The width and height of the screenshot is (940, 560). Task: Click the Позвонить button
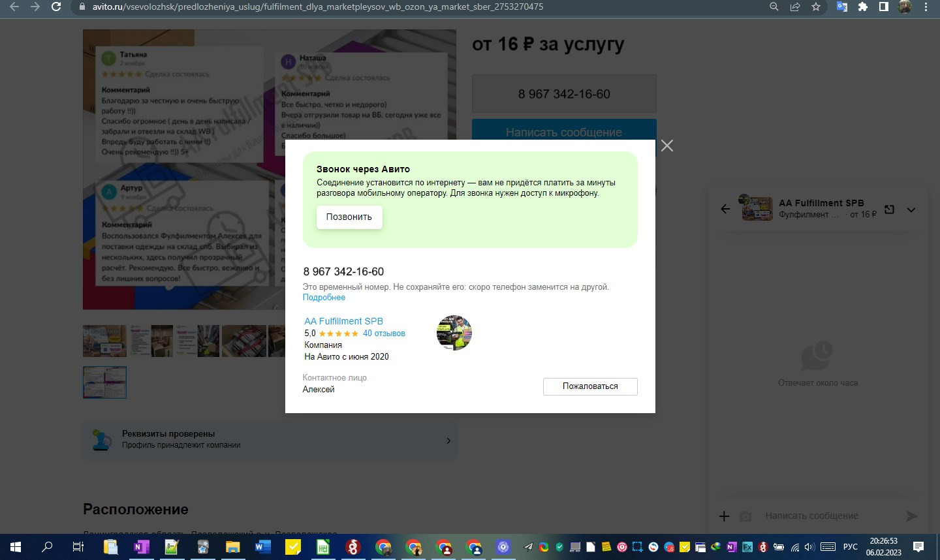(349, 217)
